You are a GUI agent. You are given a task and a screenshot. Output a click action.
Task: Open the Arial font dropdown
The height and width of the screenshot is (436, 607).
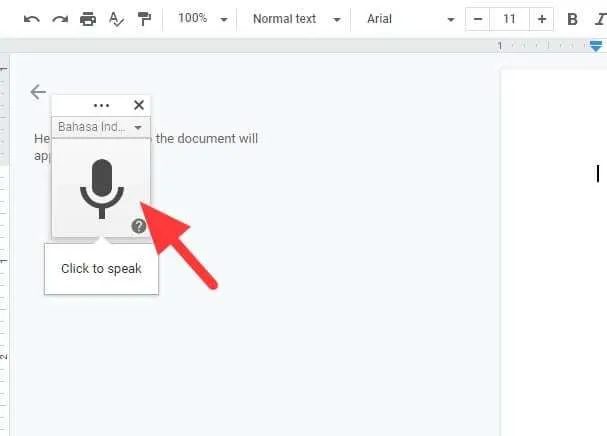411,19
